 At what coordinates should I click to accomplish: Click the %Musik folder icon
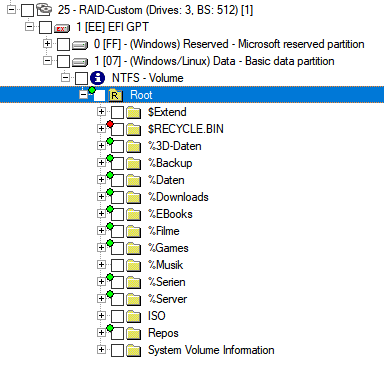point(134,265)
